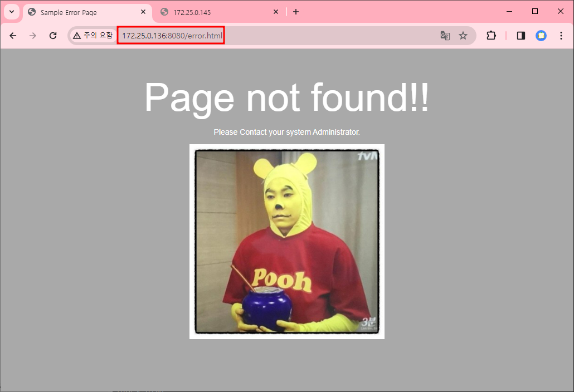Expand the tab search dropdown arrow
This screenshot has width=574, height=392.
tap(12, 12)
